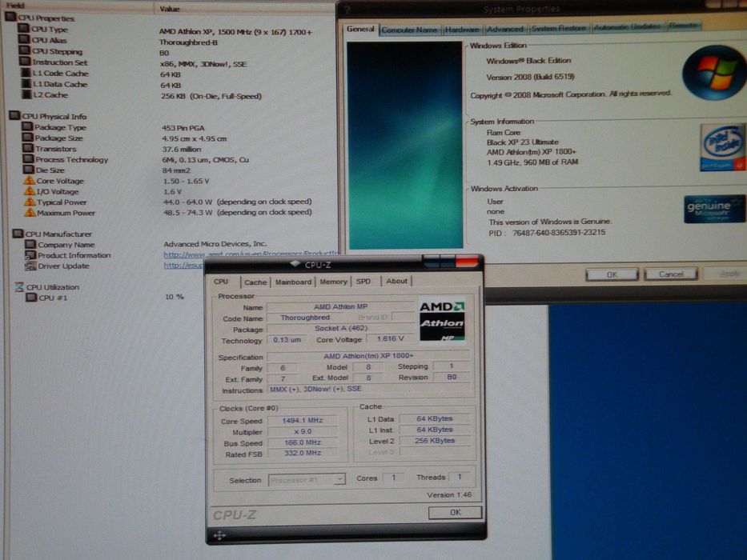Click the Product Information row icon
This screenshot has height=560, width=747.
[x=30, y=254]
